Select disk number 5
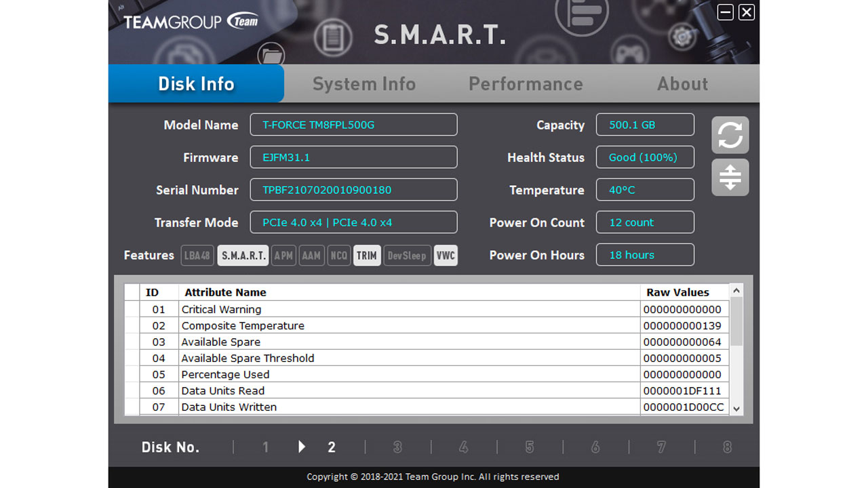868x488 pixels. click(530, 447)
